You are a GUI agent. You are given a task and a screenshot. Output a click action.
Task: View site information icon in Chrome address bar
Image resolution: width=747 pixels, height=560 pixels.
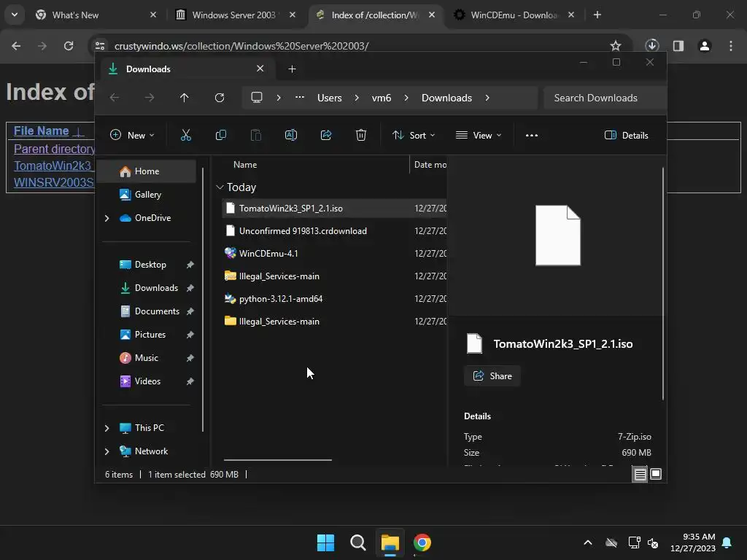pyautogui.click(x=100, y=46)
